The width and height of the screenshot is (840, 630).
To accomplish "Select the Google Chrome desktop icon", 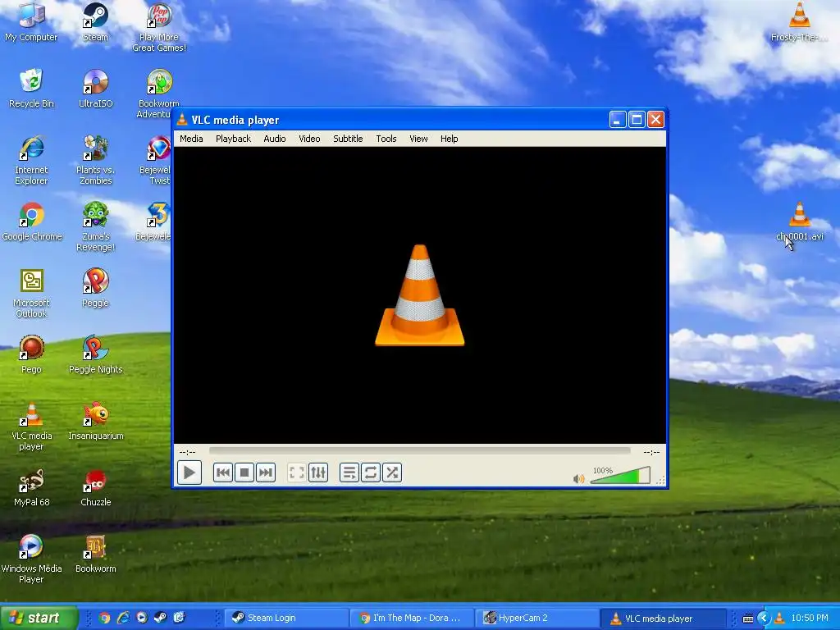I will pos(32,221).
